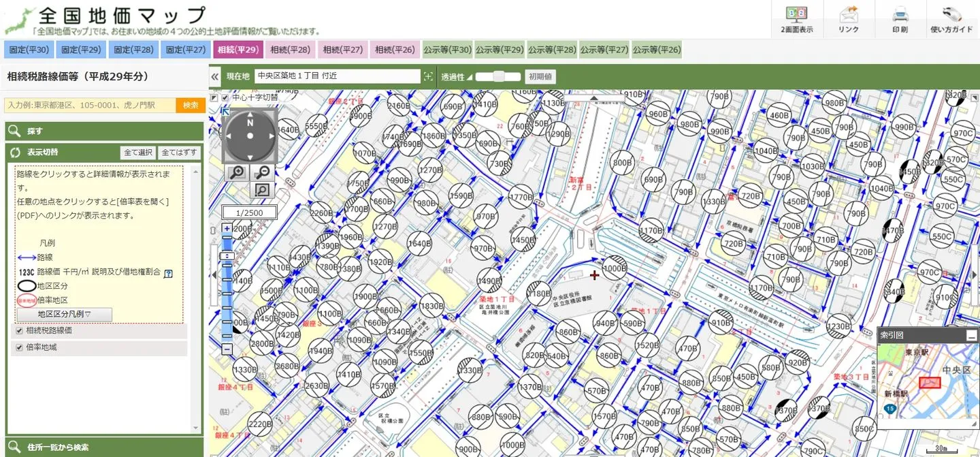The image size is (980, 457).
Task: Collapse the left sidebar with double chevron
Action: click(215, 77)
